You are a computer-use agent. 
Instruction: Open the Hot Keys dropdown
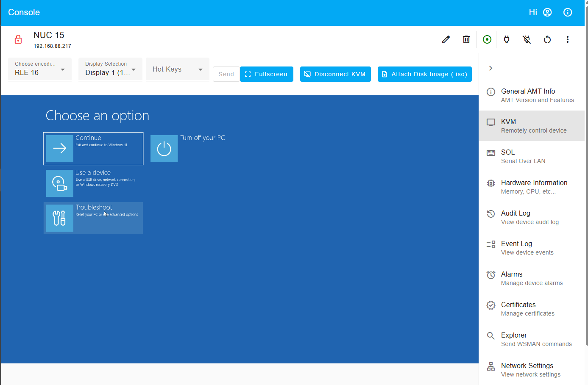pyautogui.click(x=177, y=69)
